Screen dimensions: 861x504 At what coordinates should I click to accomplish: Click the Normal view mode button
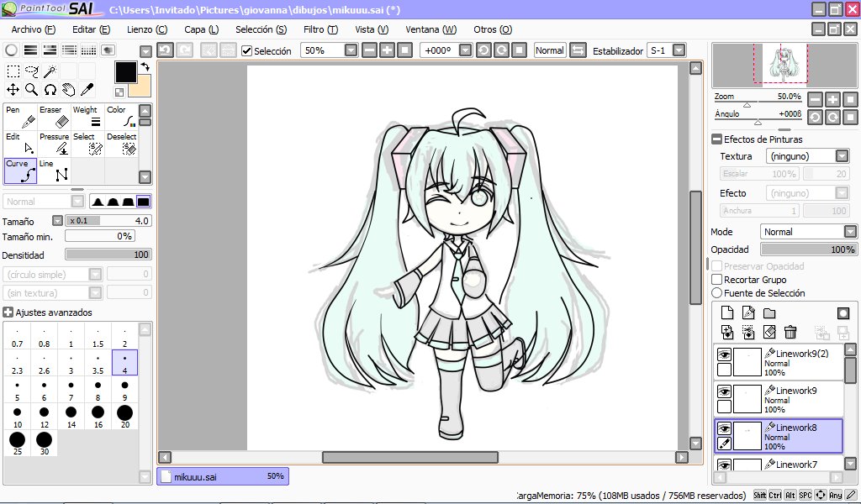[x=550, y=50]
